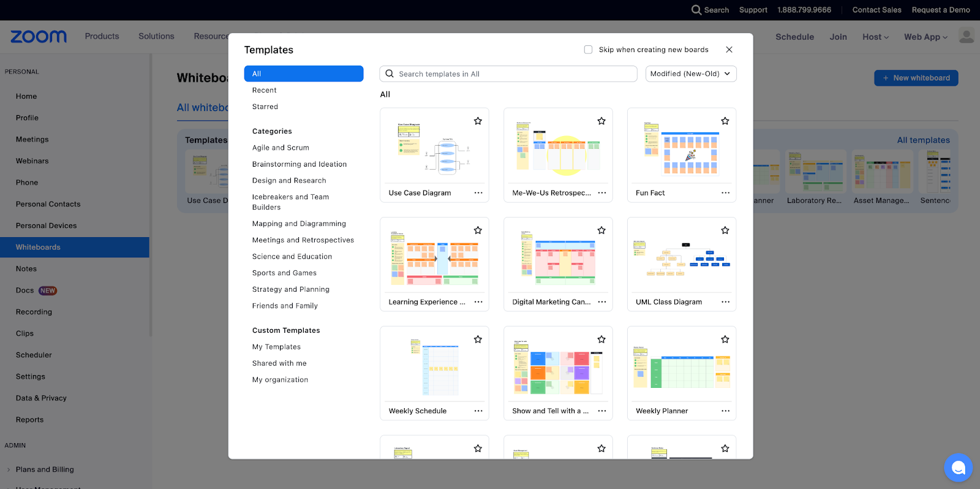The width and height of the screenshot is (980, 489).
Task: Open My Templates
Action: [276, 347]
